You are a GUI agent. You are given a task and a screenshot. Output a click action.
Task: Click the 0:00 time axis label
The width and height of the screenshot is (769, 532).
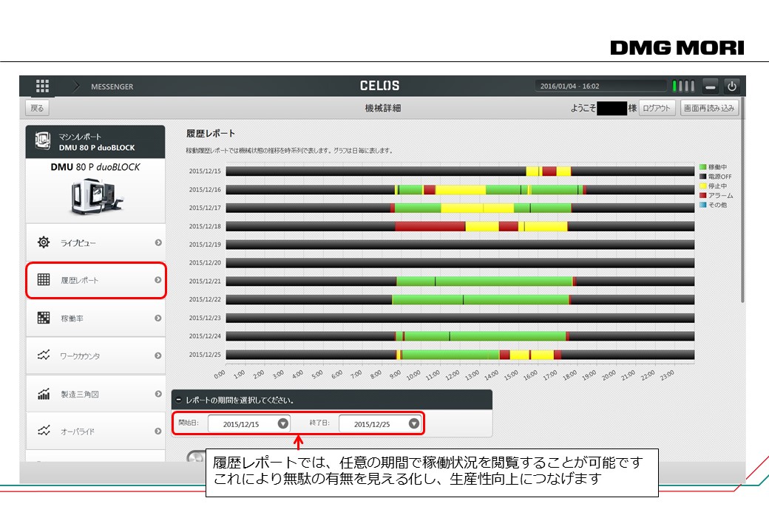point(220,375)
